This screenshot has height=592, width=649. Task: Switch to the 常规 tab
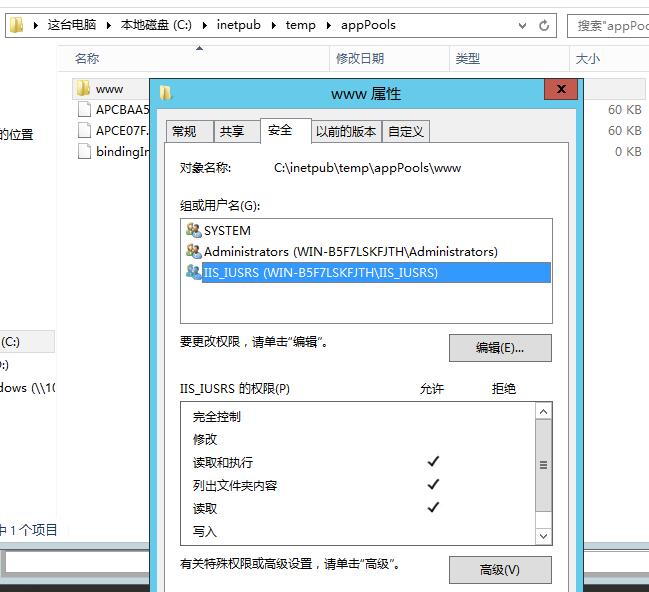184,131
